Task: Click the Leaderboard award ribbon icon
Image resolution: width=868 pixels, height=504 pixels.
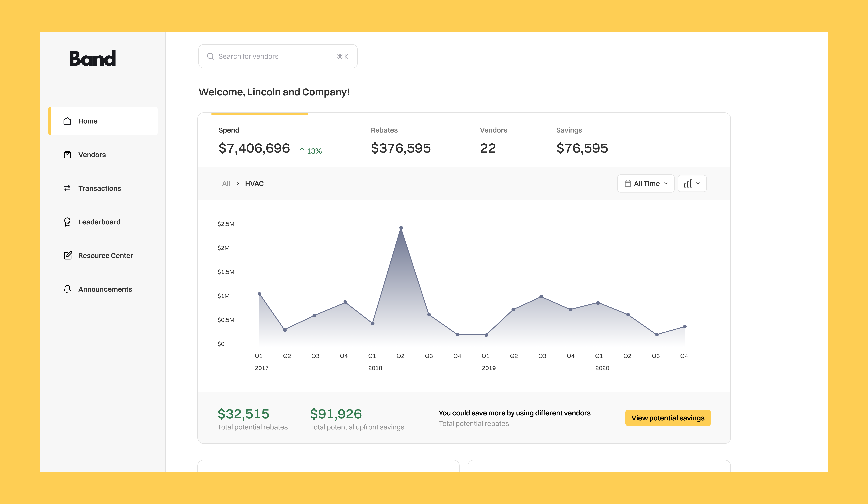Action: 67,222
